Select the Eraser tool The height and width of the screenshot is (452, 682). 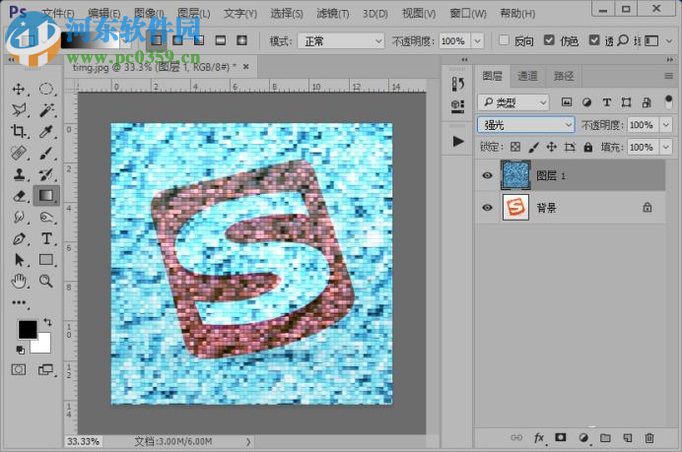18,195
